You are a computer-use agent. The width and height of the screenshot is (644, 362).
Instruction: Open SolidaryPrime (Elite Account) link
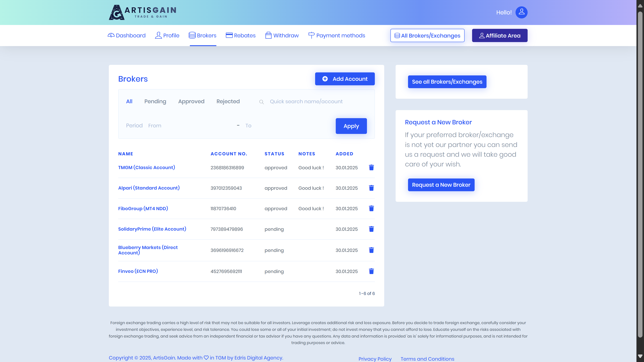[152, 229]
